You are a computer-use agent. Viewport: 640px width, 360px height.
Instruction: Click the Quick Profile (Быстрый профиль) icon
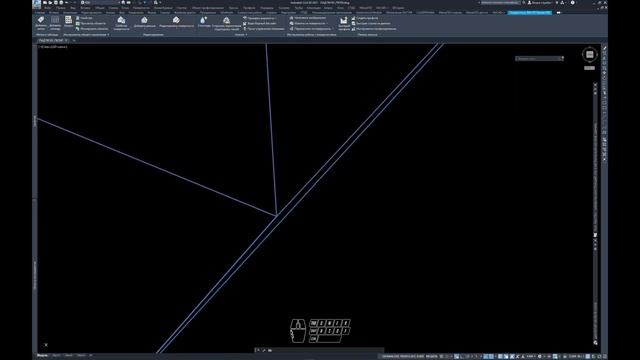[x=344, y=23]
